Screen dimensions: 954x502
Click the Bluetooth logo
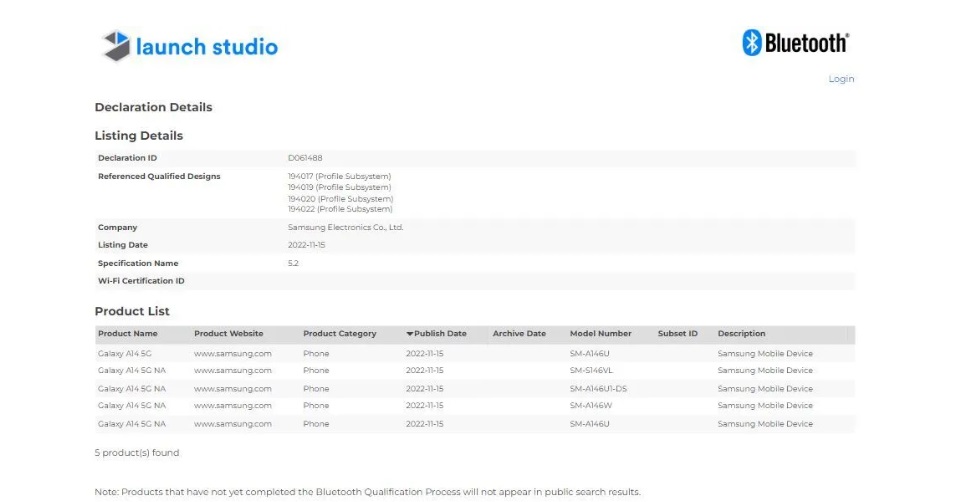point(795,43)
